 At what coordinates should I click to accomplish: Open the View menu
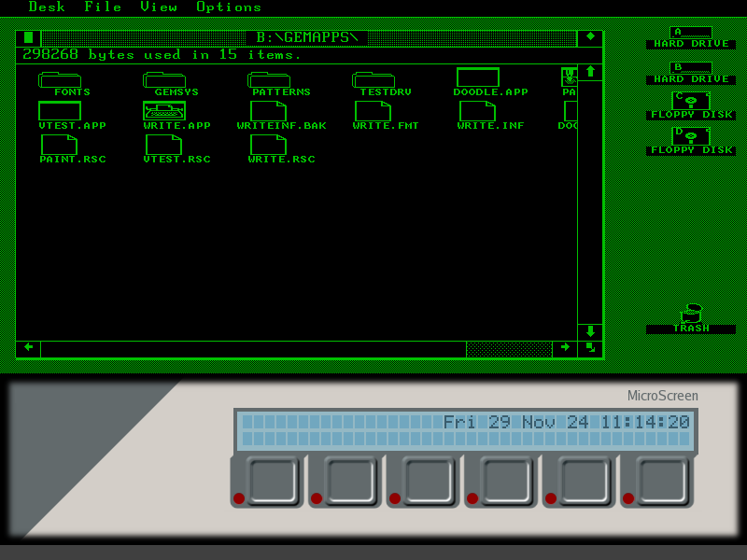click(x=159, y=7)
